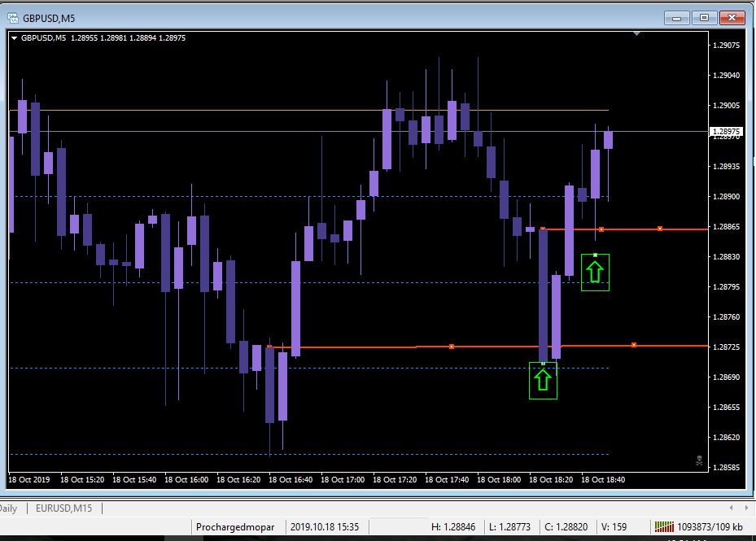Select the lower green up-arrow signal

click(x=543, y=381)
